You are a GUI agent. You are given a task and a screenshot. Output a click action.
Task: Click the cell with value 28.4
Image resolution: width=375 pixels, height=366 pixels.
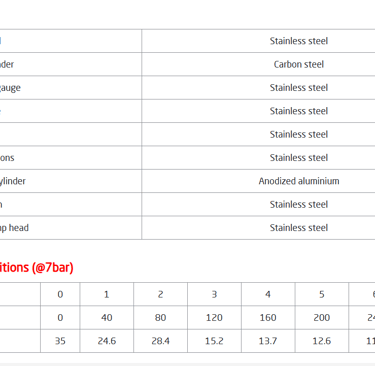coord(160,341)
